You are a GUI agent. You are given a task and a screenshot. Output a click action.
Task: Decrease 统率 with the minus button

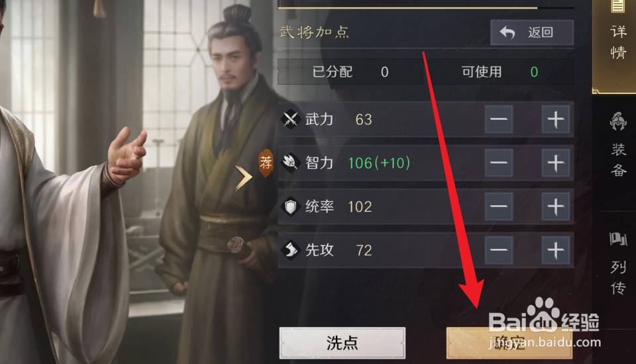point(499,206)
